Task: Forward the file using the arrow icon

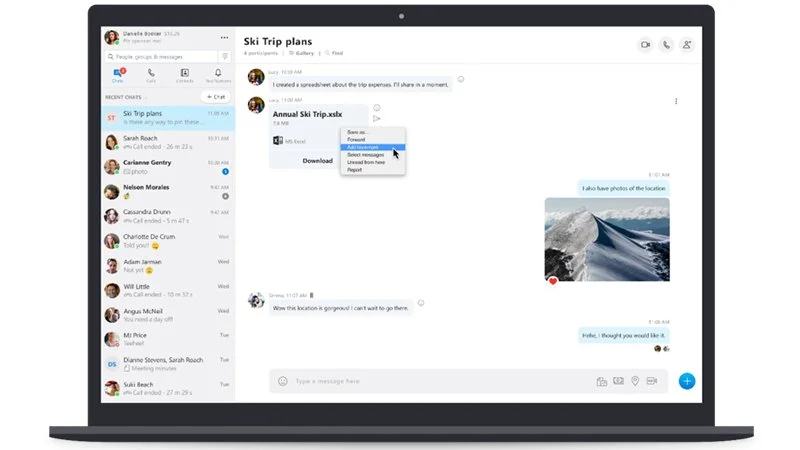Action: click(x=377, y=118)
